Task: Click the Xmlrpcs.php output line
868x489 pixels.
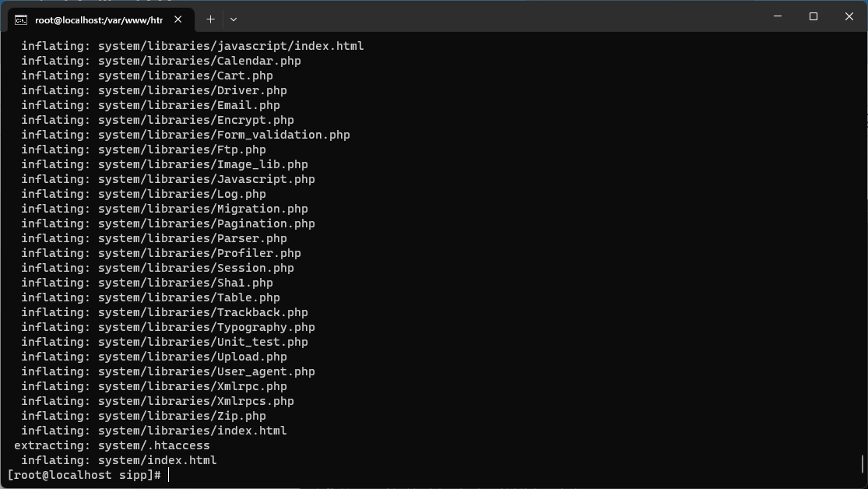Action: (157, 402)
